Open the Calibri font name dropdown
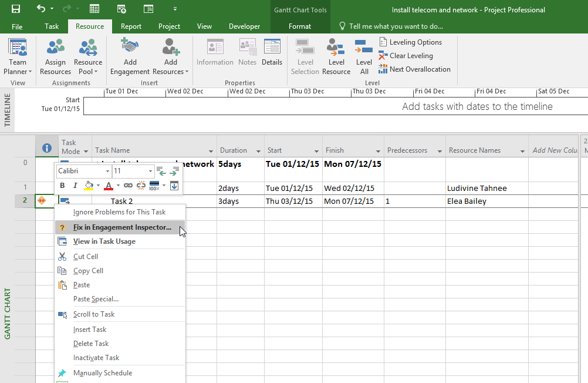 [107, 171]
